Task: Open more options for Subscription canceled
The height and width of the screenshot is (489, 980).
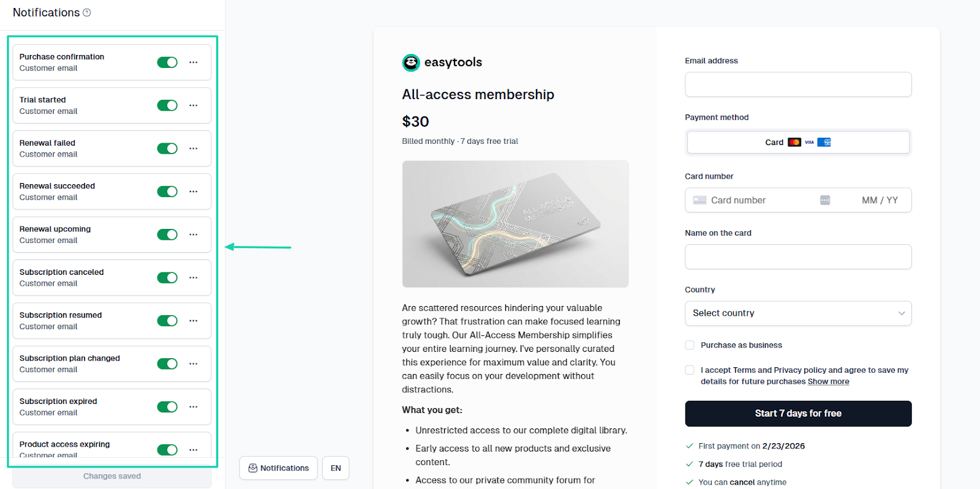Action: (x=194, y=278)
